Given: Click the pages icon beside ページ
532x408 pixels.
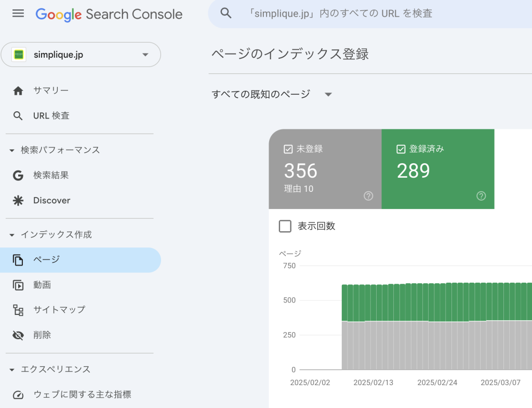Looking at the screenshot, I should [x=18, y=260].
